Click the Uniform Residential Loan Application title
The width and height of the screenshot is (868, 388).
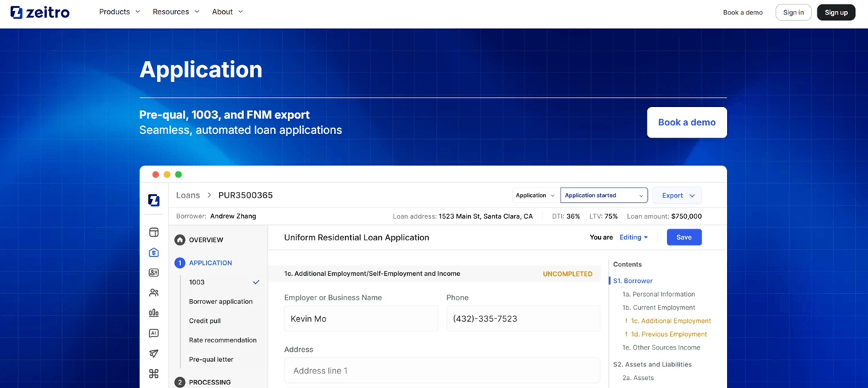coord(357,237)
